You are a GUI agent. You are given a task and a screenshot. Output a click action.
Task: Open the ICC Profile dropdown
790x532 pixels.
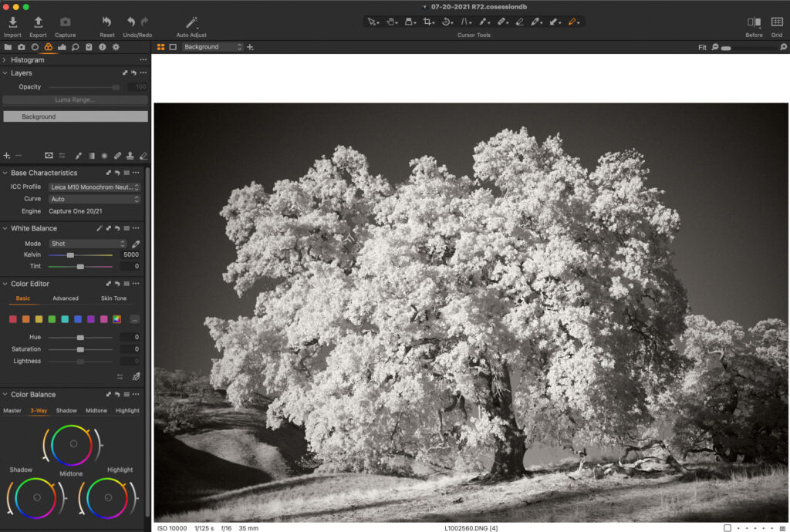pyautogui.click(x=94, y=187)
